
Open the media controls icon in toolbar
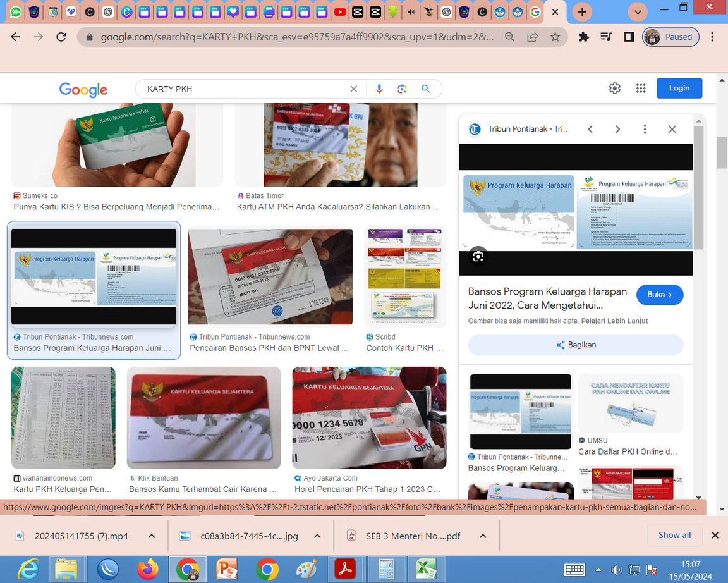pos(606,37)
